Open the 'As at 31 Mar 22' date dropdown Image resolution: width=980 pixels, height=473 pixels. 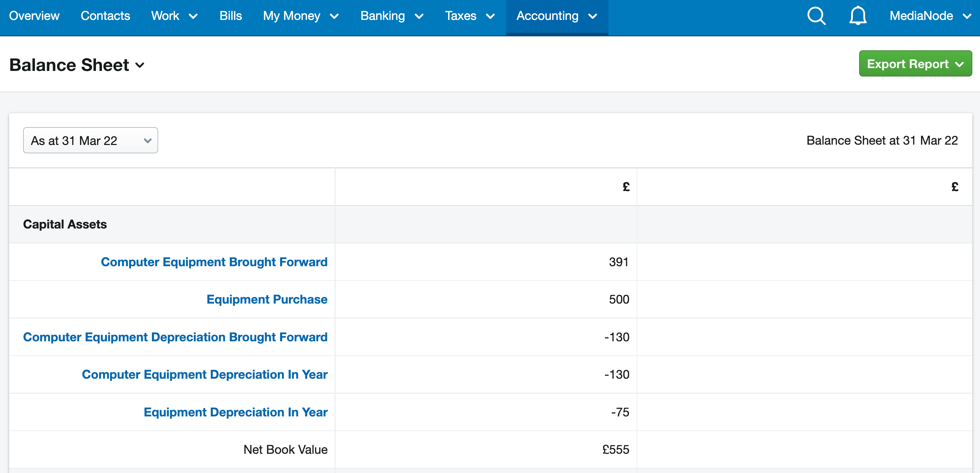point(90,140)
